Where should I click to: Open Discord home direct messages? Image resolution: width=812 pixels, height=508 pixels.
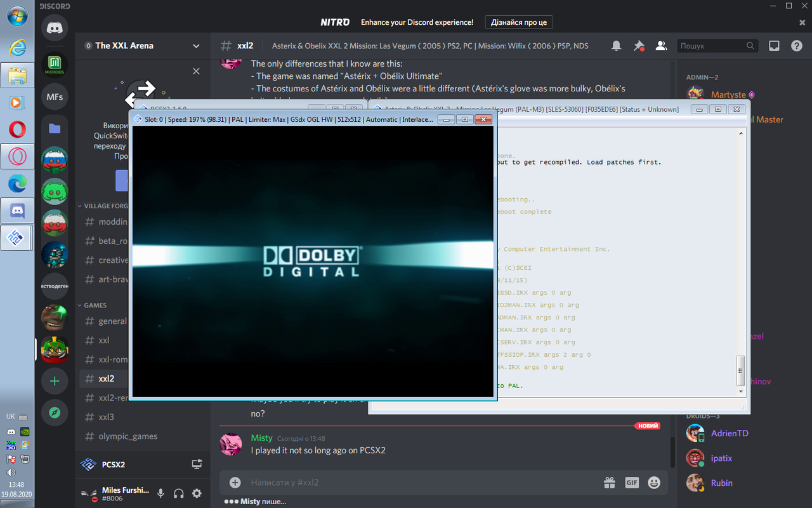coord(55,29)
